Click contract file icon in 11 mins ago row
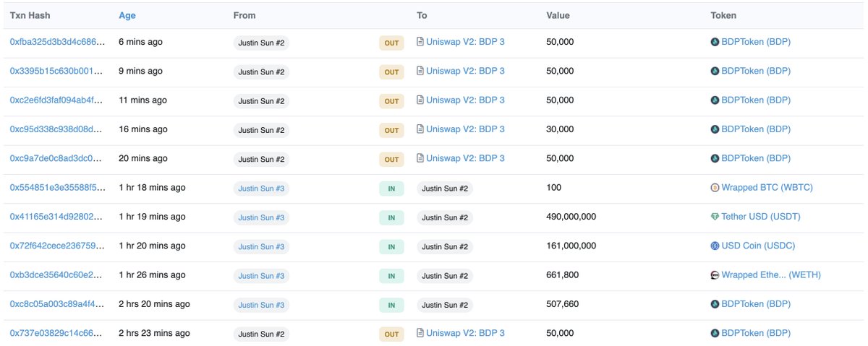This screenshot has width=868, height=346. tap(420, 100)
